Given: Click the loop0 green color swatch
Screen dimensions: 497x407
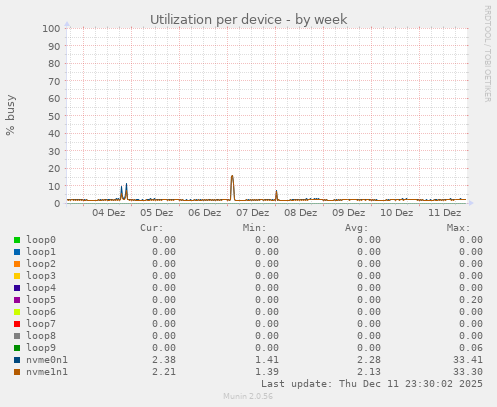Looking at the screenshot, I should (x=17, y=240).
